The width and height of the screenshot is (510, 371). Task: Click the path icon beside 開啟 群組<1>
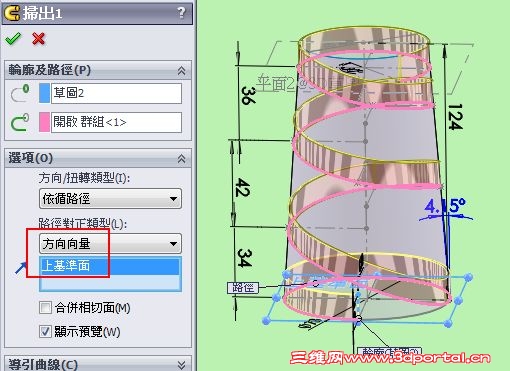20,122
